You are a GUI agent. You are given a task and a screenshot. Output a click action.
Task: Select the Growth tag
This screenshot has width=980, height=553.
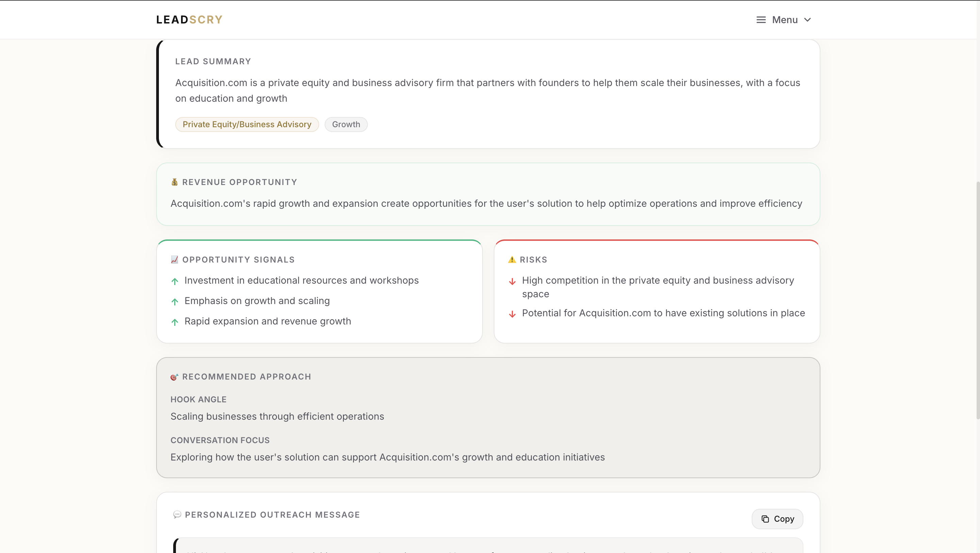pyautogui.click(x=346, y=124)
